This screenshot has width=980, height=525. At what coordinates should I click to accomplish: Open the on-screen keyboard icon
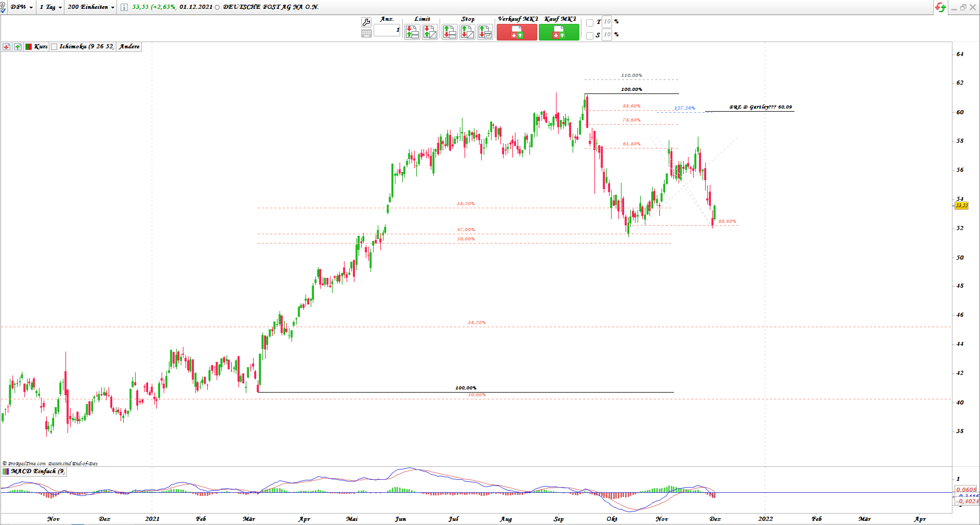click(366, 34)
